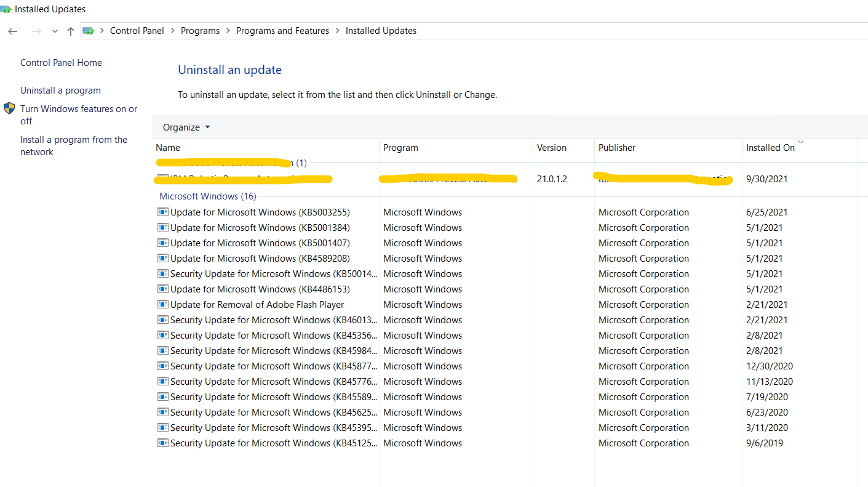Select Update for Microsoft Windows (KB5001407)
Viewport: 868px width, 487px height.
click(260, 243)
